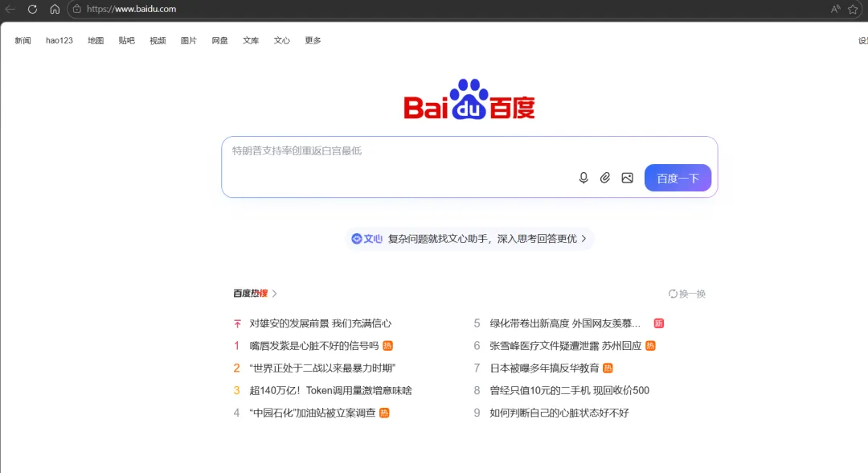Open the 百度热搜 heading link

[x=250, y=294]
